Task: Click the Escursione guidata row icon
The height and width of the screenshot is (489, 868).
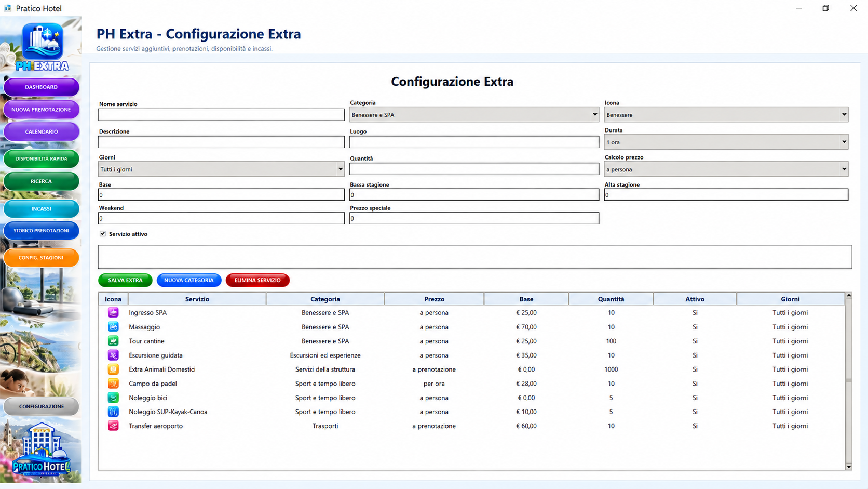Action: coord(113,355)
